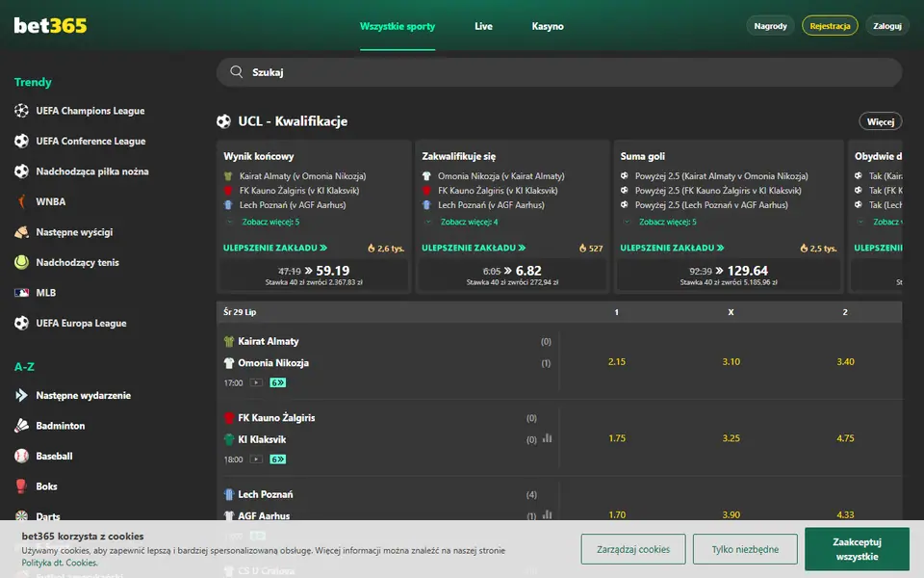This screenshot has width=924, height=578.
Task: Pick odds 4.33 for AGF Aarhus win
Action: (x=845, y=514)
